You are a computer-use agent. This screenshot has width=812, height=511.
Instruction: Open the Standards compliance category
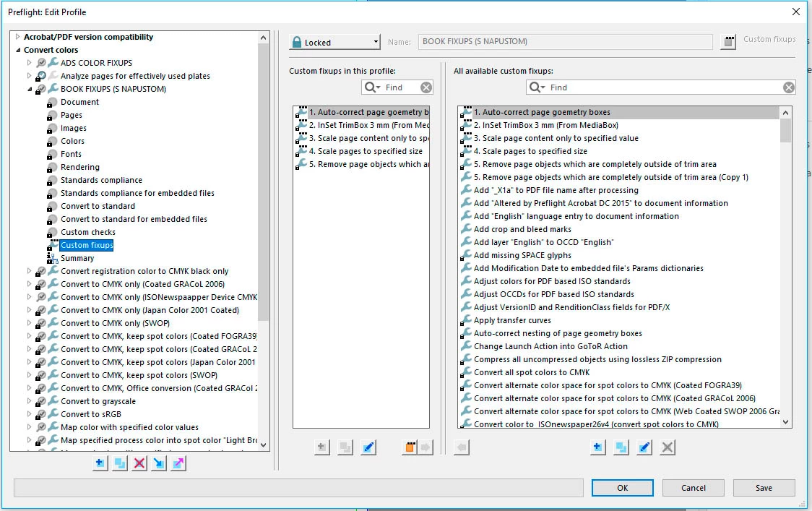(x=101, y=180)
